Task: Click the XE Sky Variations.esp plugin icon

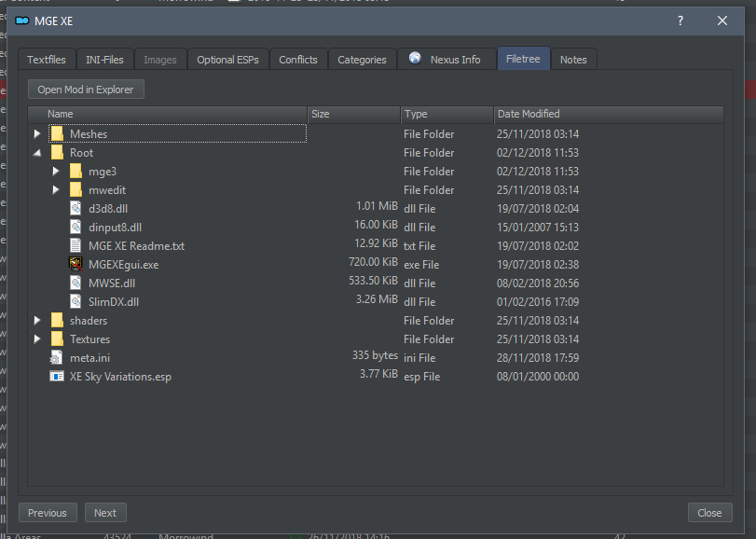Action: pyautogui.click(x=57, y=376)
